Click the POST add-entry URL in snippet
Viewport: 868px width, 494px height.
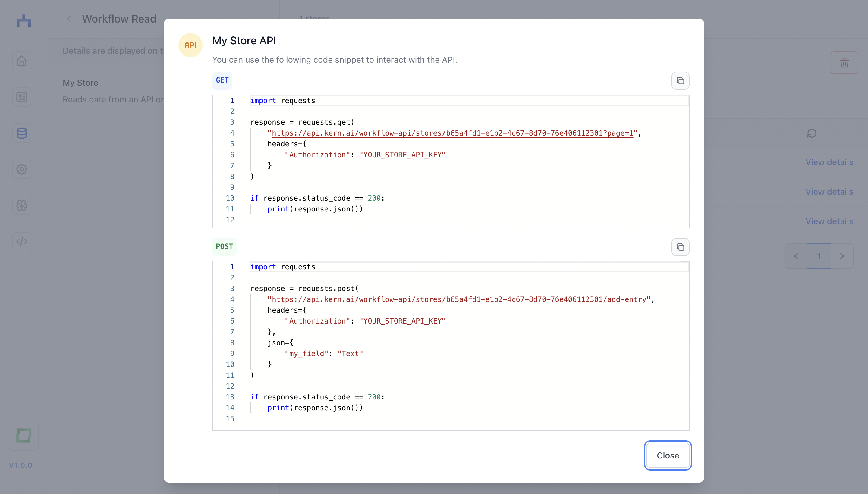[x=459, y=299]
